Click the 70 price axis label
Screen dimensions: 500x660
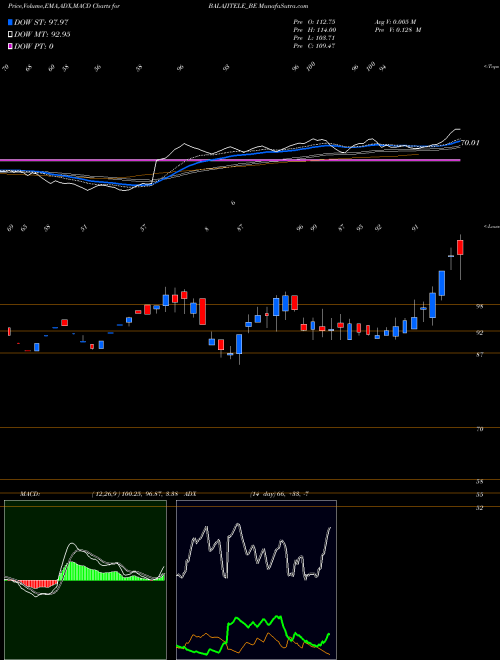tap(479, 429)
